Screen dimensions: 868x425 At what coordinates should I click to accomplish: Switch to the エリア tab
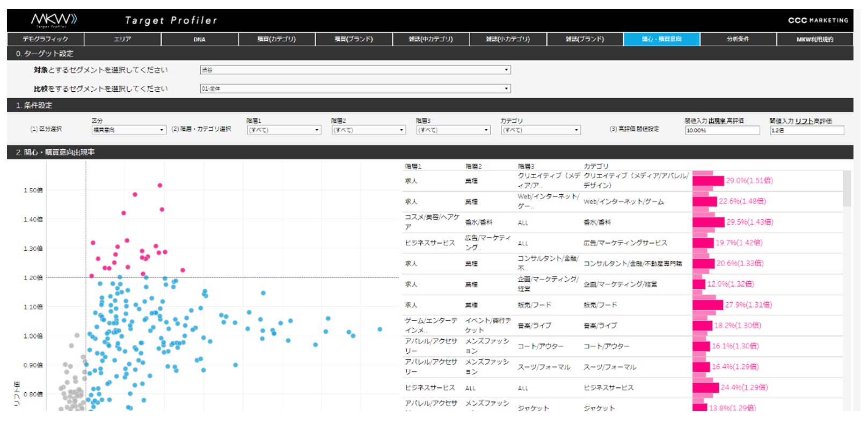122,39
